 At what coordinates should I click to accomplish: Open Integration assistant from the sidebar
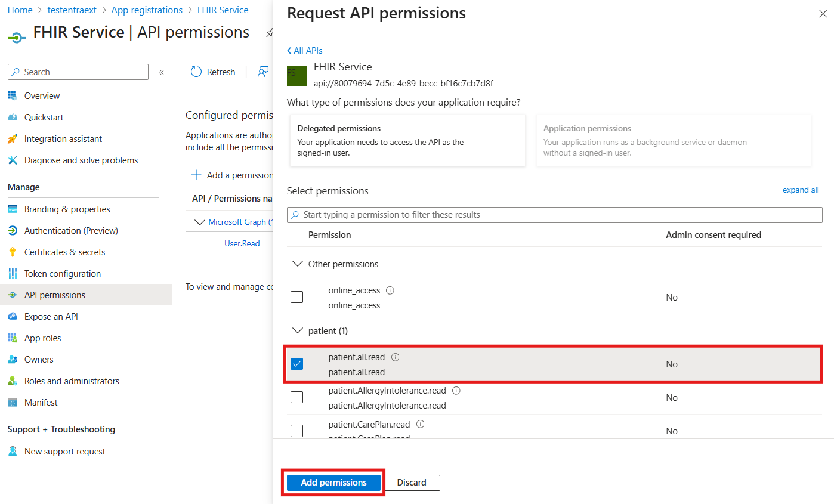61,138
